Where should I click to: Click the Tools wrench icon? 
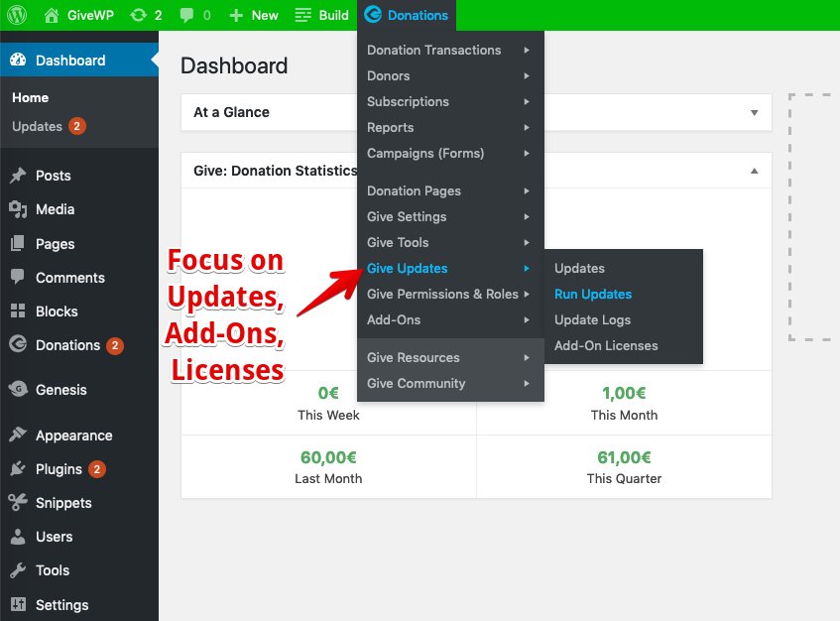point(18,570)
